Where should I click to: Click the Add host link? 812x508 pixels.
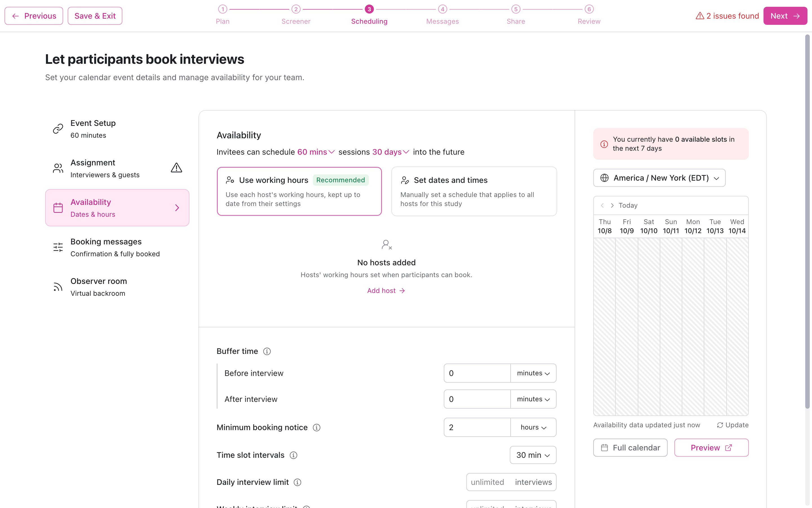click(x=386, y=291)
